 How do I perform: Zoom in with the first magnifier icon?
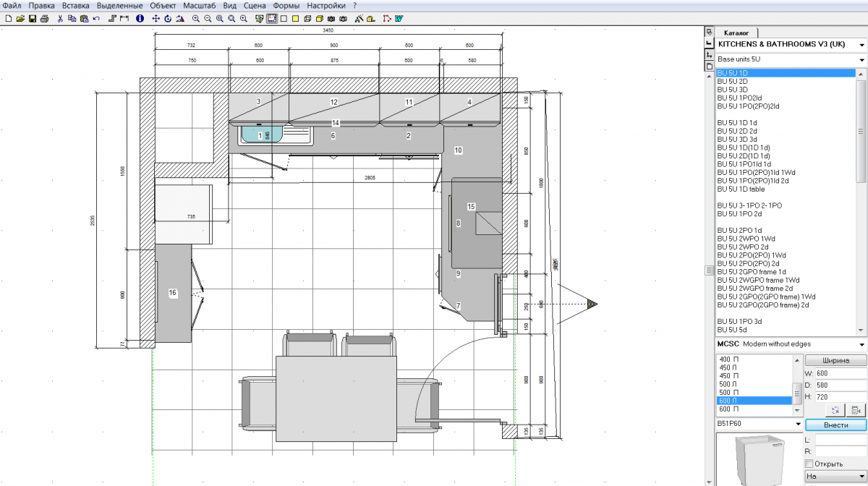tap(196, 18)
